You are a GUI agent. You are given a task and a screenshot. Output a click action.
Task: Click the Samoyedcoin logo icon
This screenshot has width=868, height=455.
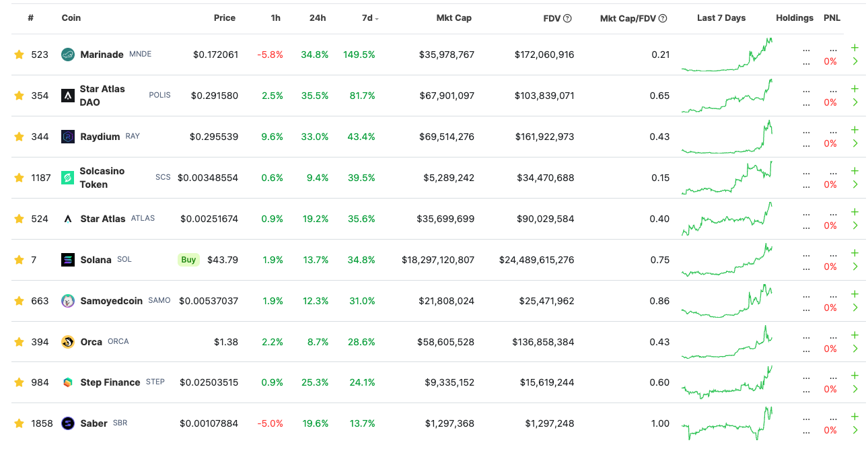tap(67, 301)
